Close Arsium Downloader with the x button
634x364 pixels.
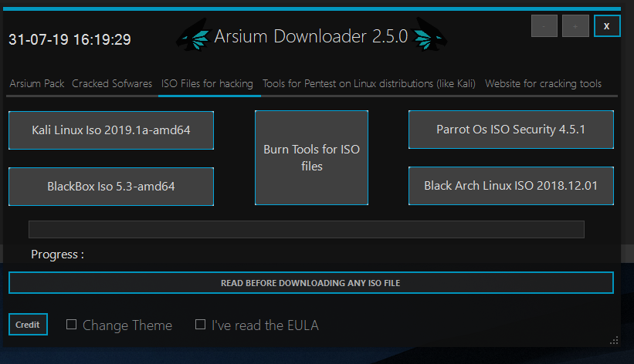606,26
